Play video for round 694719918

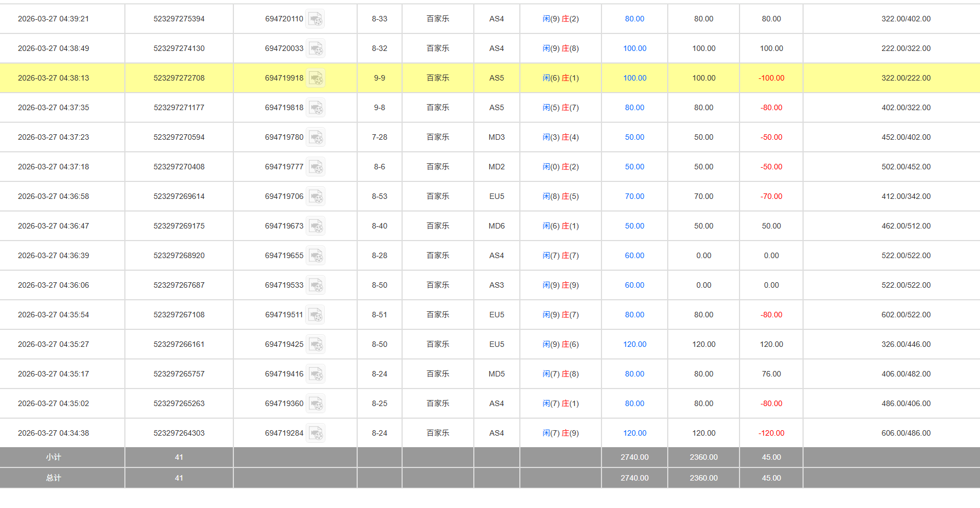point(315,78)
